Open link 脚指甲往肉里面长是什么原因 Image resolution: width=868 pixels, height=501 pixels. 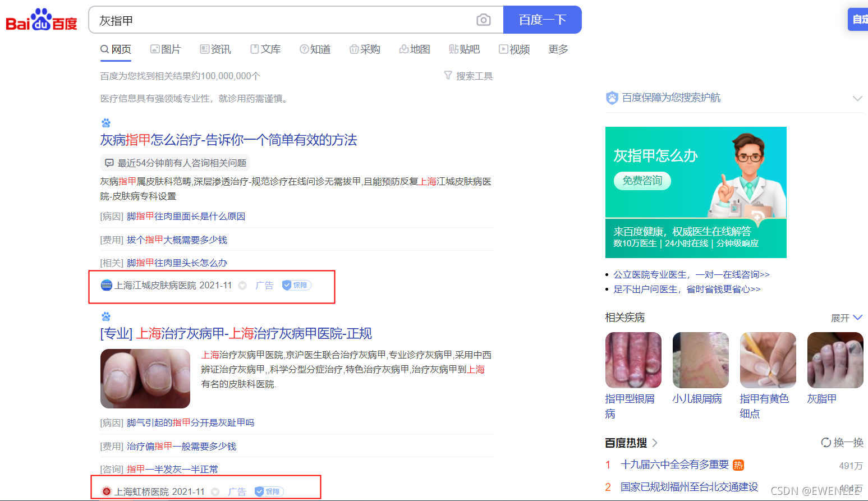(186, 216)
